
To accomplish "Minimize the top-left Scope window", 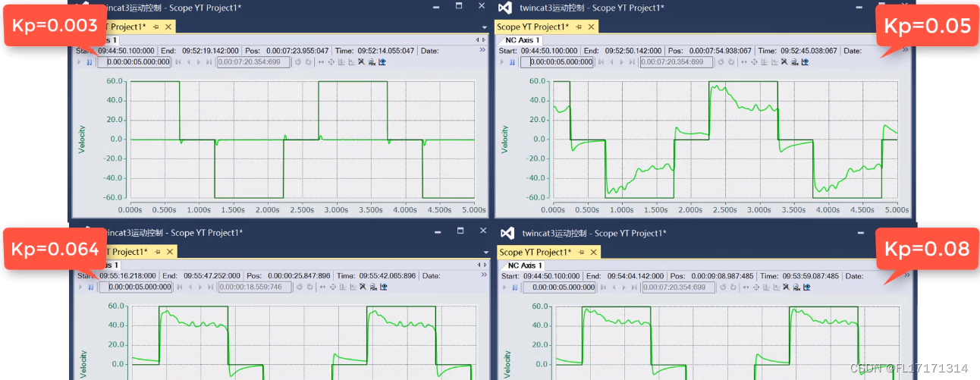I will coord(436,5).
